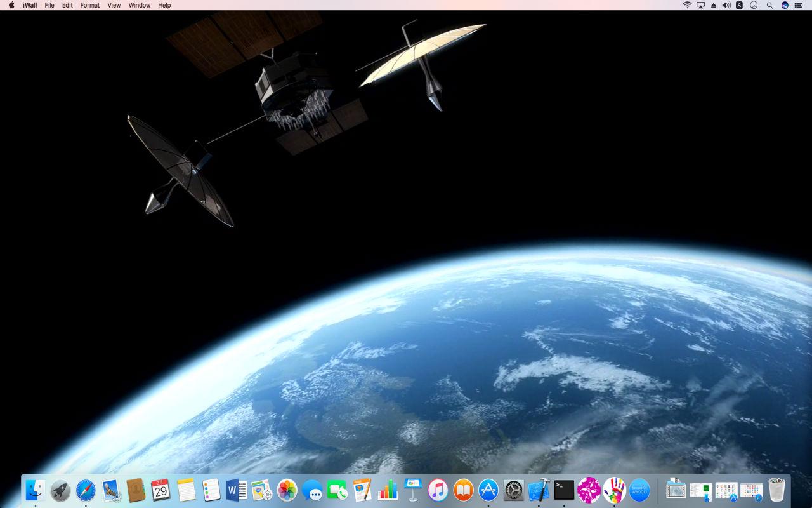Open the iWall Format menu
This screenshot has width=812, height=508.
click(x=89, y=5)
